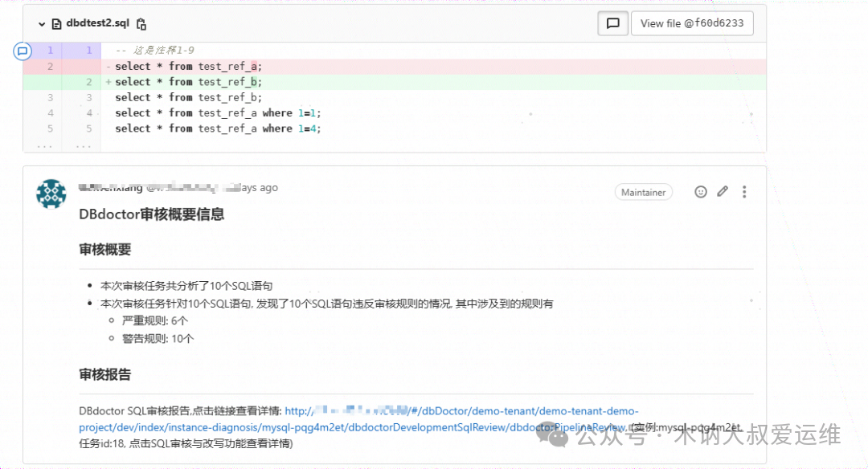868x469 pixels.
Task: Open the DBdoctor SQL review report link
Action: point(358,419)
